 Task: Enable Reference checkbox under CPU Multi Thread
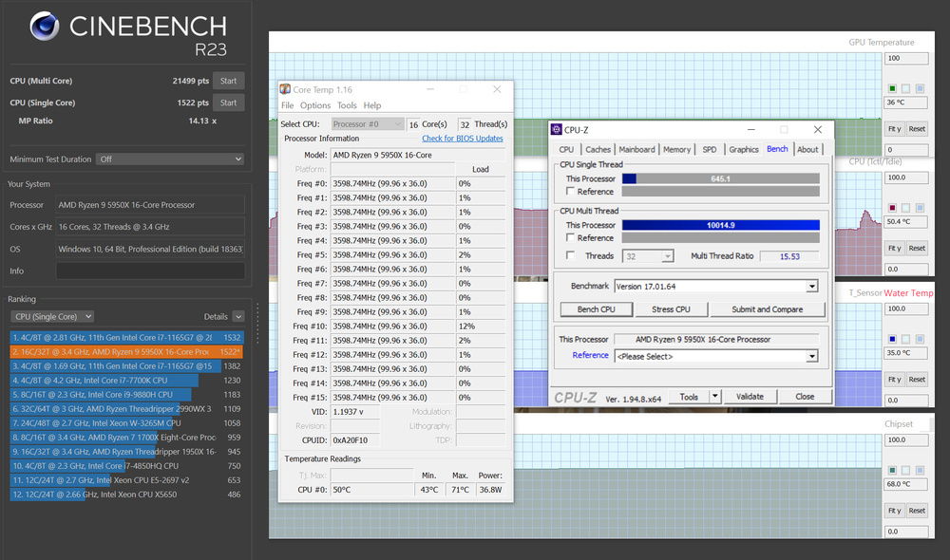tap(570, 238)
